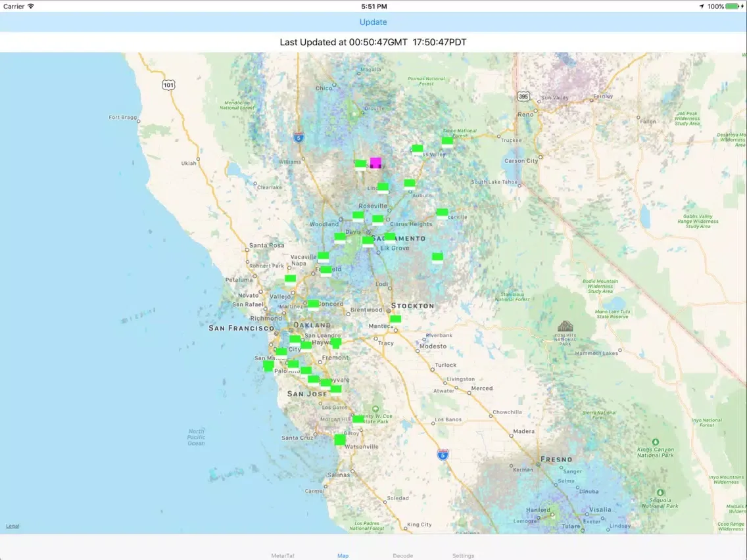Tap the Santa Cruz label
Viewport: 747px width, 560px height.
click(x=297, y=438)
